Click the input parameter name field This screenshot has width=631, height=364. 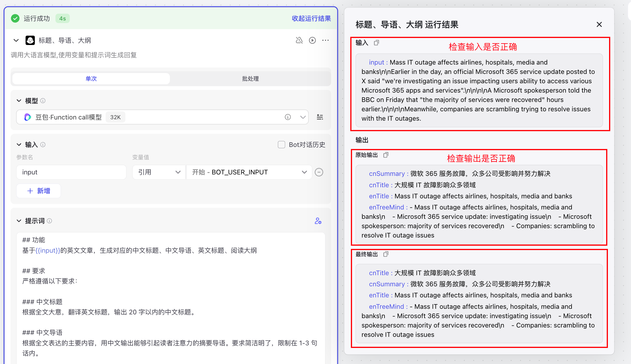(71, 172)
